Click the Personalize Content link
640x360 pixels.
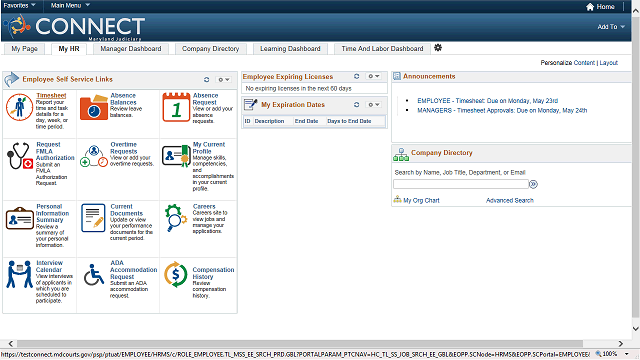(584, 62)
